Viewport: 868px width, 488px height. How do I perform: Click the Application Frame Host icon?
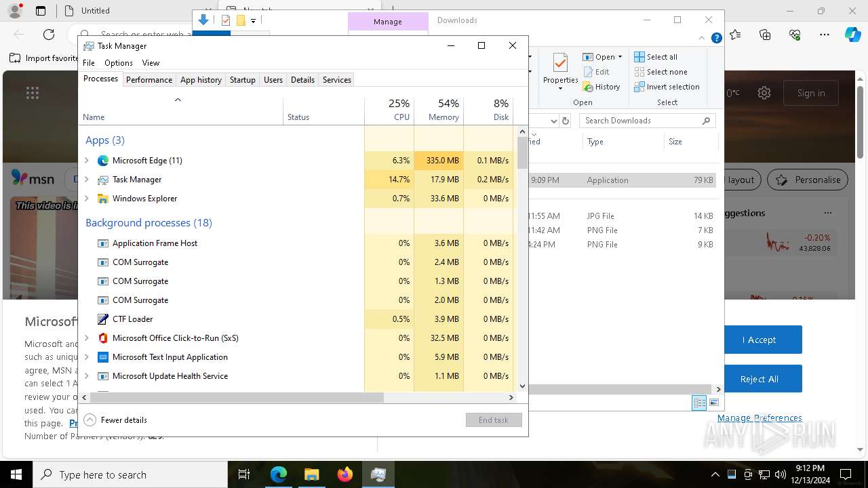pos(103,243)
